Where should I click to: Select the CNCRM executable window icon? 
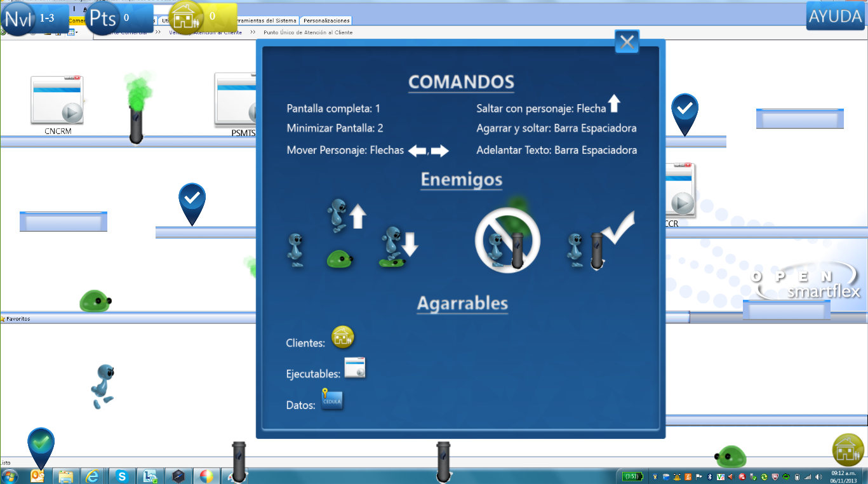(x=57, y=100)
